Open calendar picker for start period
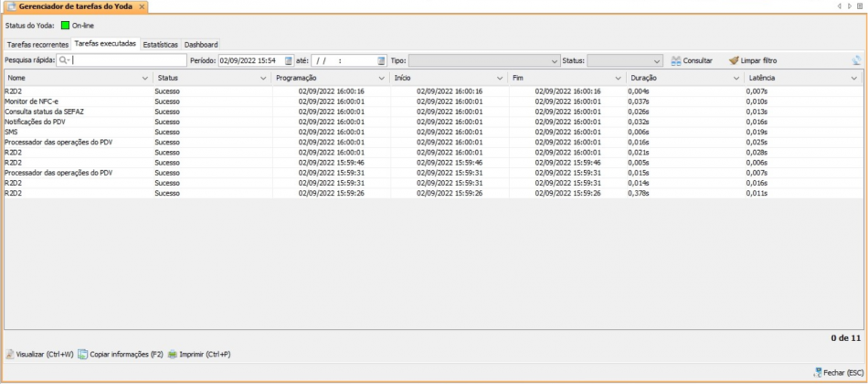 pos(289,60)
